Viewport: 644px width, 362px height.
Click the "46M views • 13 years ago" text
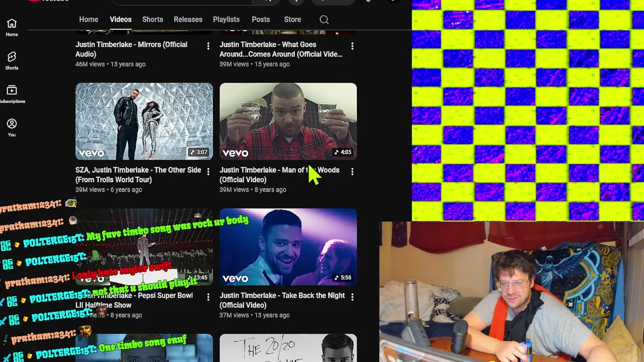111,64
